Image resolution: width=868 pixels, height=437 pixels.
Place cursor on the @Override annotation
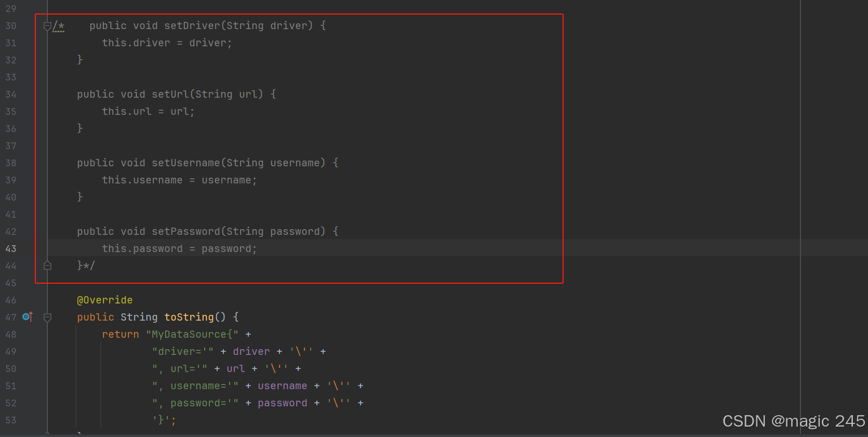click(105, 300)
